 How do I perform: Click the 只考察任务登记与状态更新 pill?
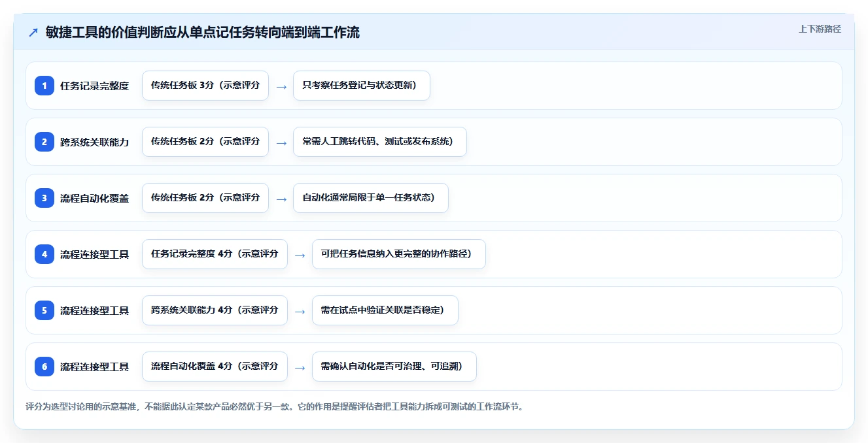[362, 86]
